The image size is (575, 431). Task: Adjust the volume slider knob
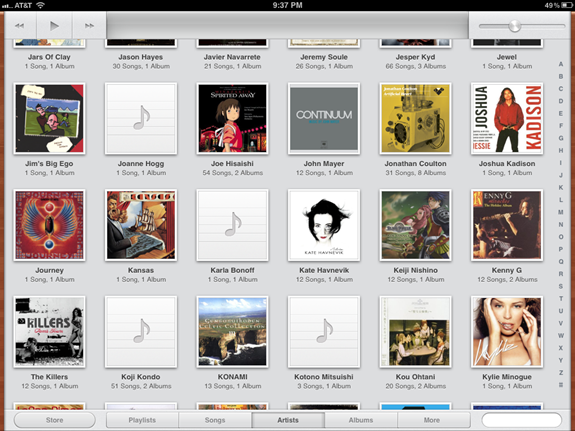[x=514, y=26]
